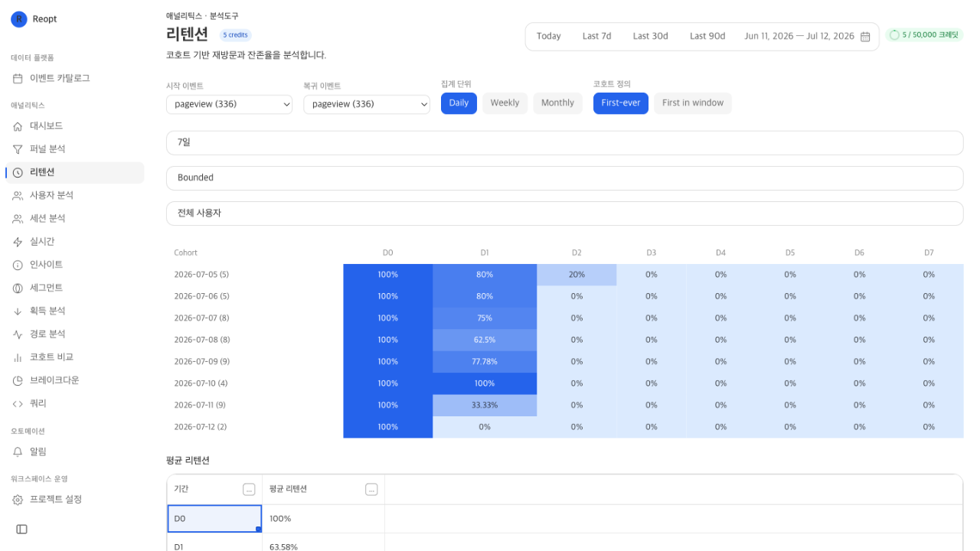The width and height of the screenshot is (980, 551).
Task: Click the breakdown pie chart icon
Action: tap(18, 380)
